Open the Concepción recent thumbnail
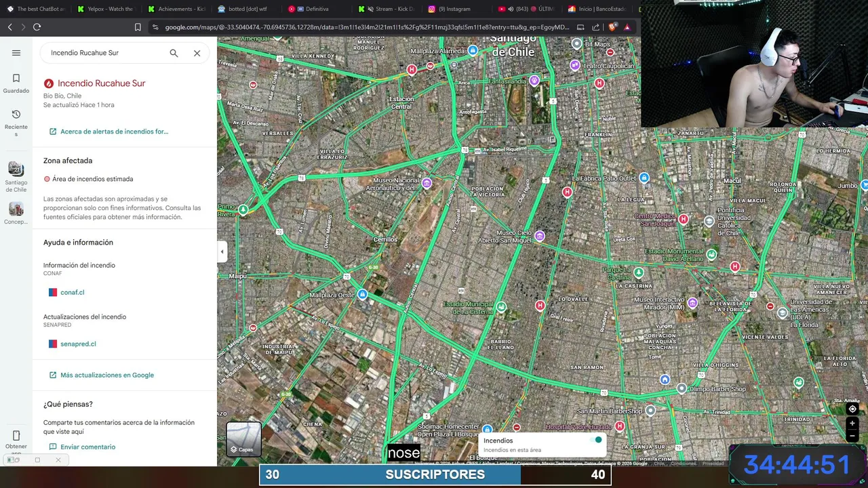 (x=16, y=209)
